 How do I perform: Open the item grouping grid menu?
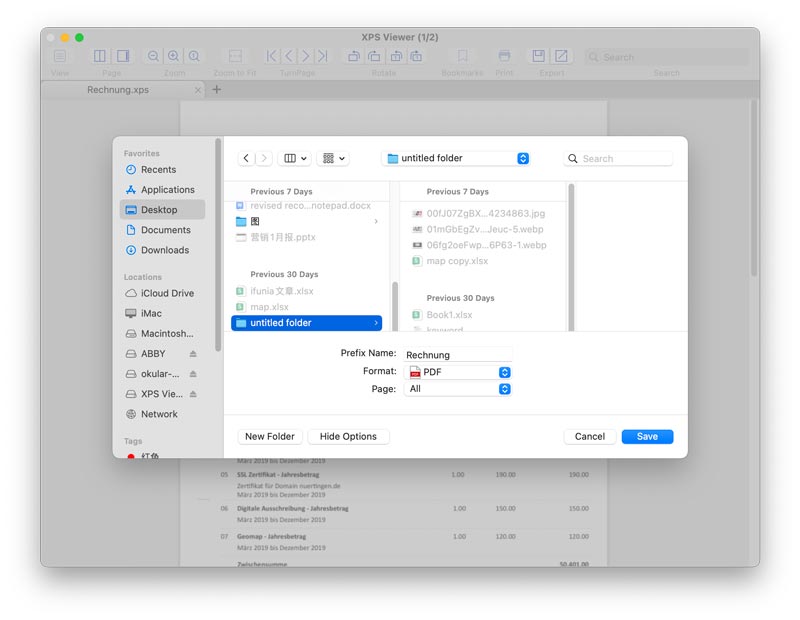332,158
